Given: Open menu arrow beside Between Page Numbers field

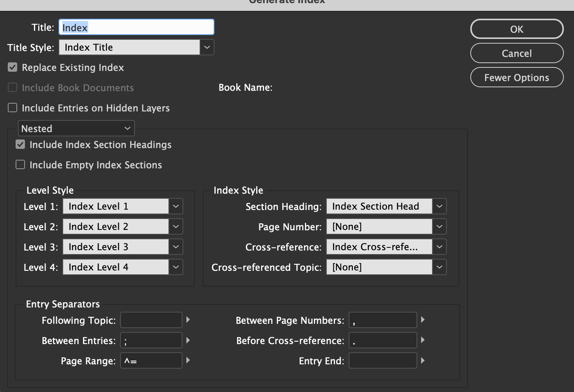Looking at the screenshot, I should 423,320.
